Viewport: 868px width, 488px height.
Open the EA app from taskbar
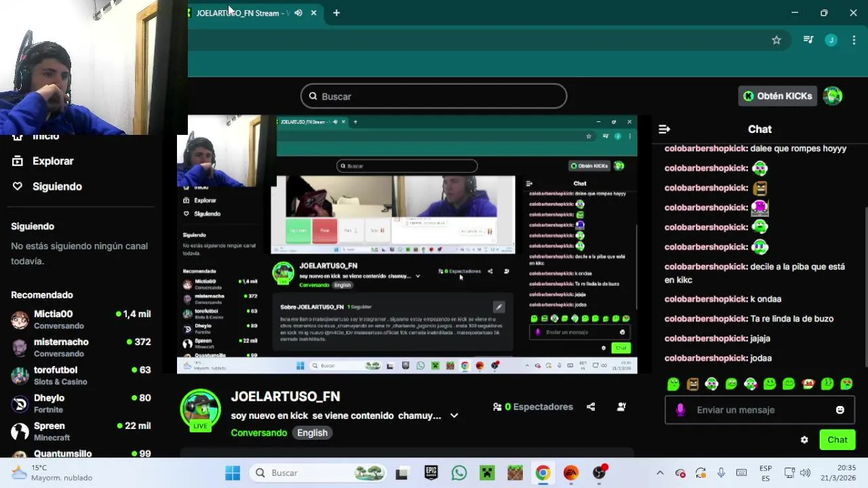click(571, 473)
